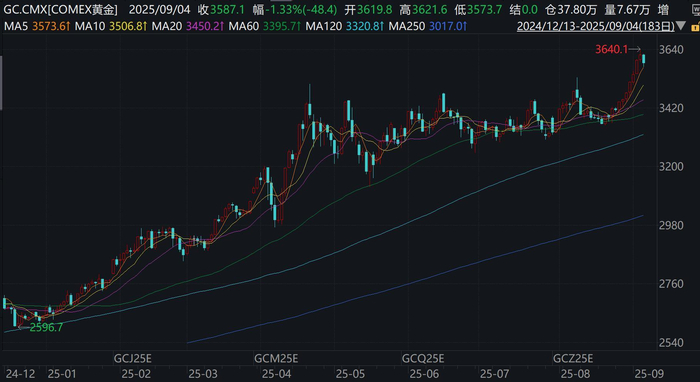700x382 pixels.
Task: Click the 3640 price axis label
Action: click(x=672, y=49)
